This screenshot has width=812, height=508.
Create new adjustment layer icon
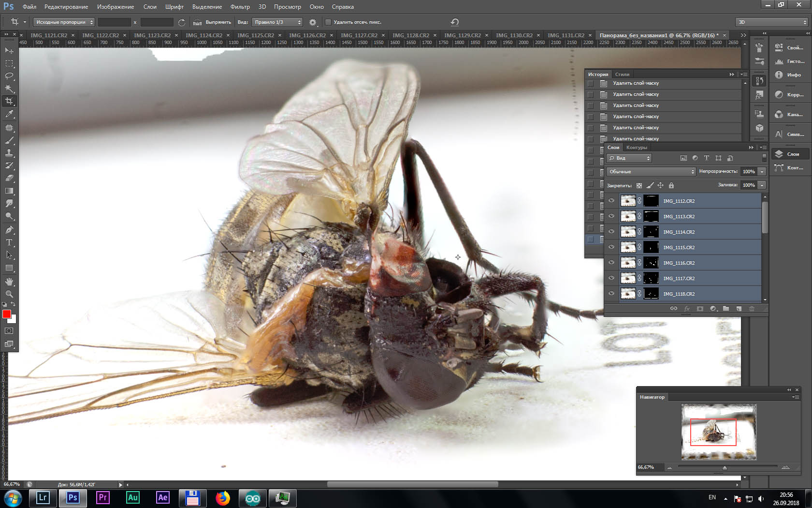713,309
